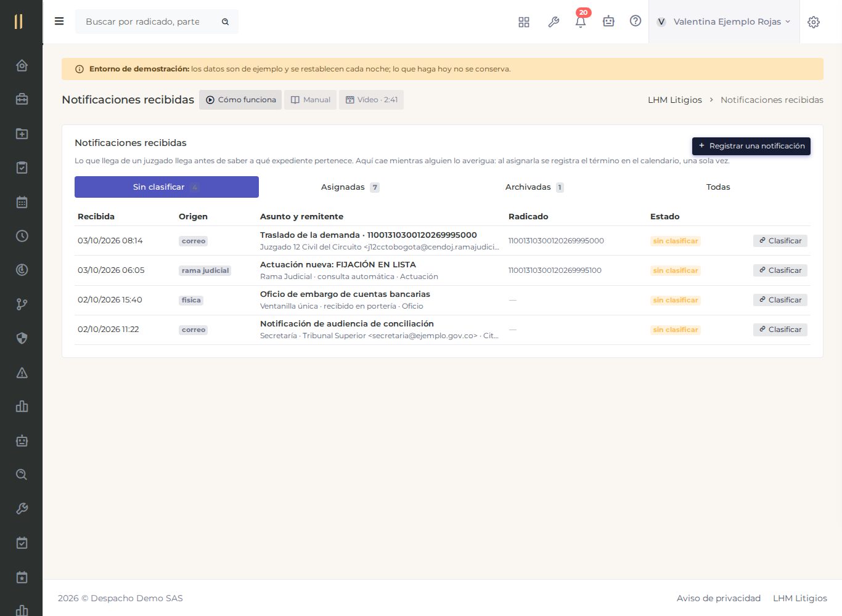Open the Aviso de privacidad footer link
842x616 pixels.
(719, 598)
